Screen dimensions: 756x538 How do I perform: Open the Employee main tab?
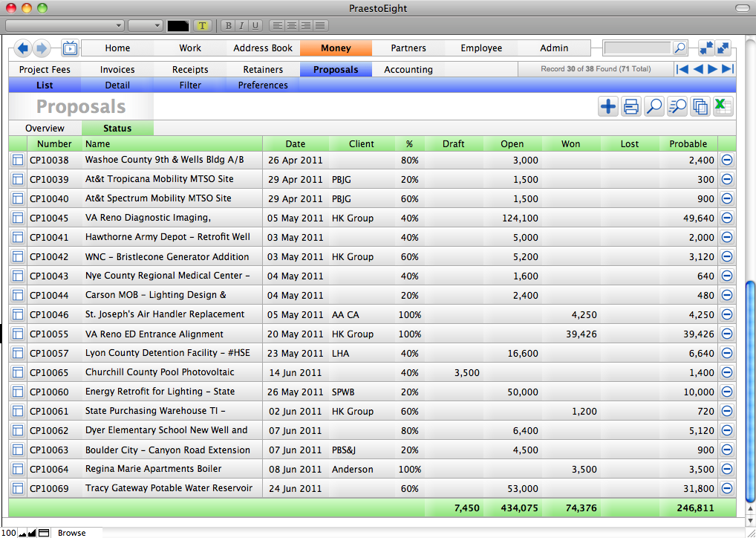pos(481,48)
